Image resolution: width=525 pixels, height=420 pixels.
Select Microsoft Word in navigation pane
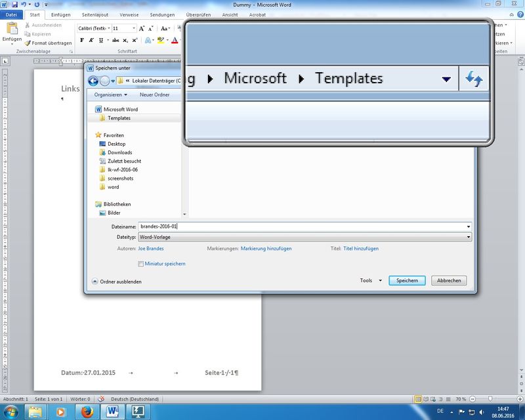click(117, 109)
